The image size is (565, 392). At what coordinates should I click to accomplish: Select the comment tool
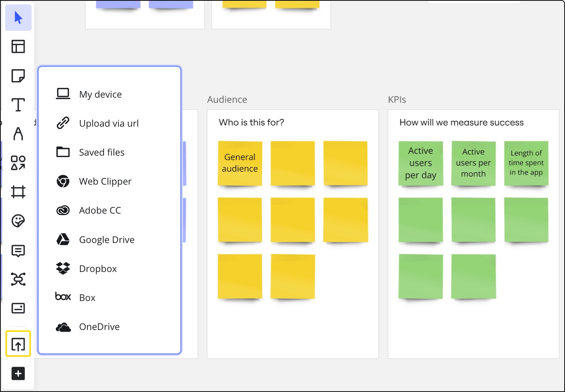pos(18,250)
